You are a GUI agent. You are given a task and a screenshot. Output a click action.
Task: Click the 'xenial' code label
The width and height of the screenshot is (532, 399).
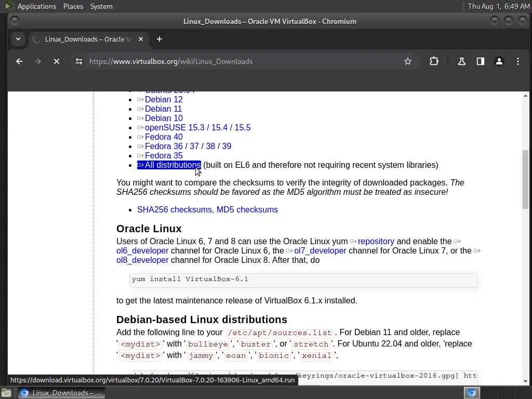316,356
